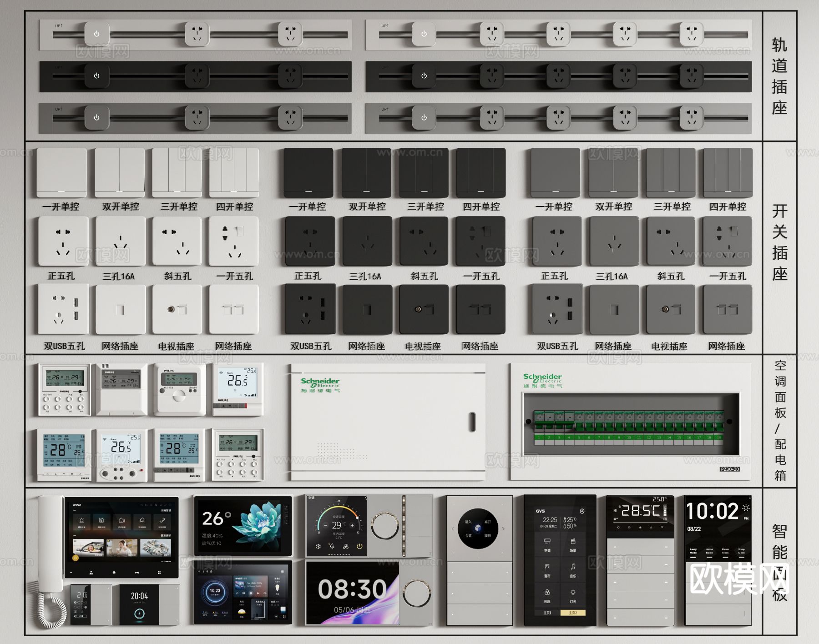Choose 离开 scene on the round panel

[488, 522]
